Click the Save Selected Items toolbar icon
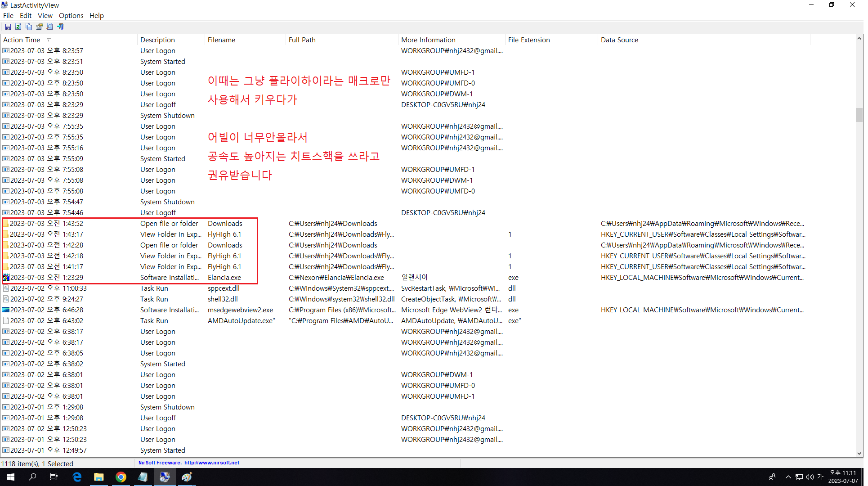Viewport: 868px width, 486px height. pos(8,27)
